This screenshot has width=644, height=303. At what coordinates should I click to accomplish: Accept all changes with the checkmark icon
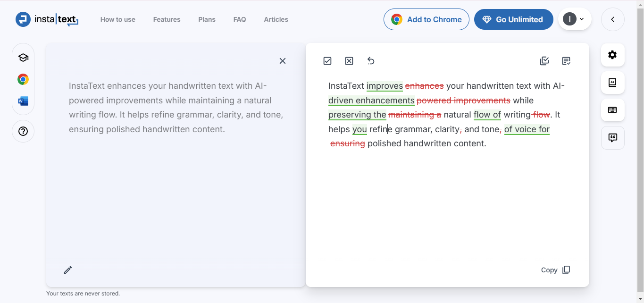coord(327,61)
